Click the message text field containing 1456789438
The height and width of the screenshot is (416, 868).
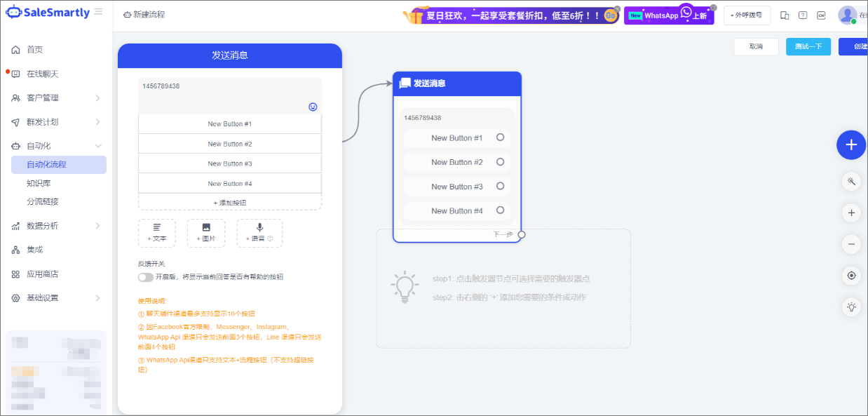click(230, 95)
